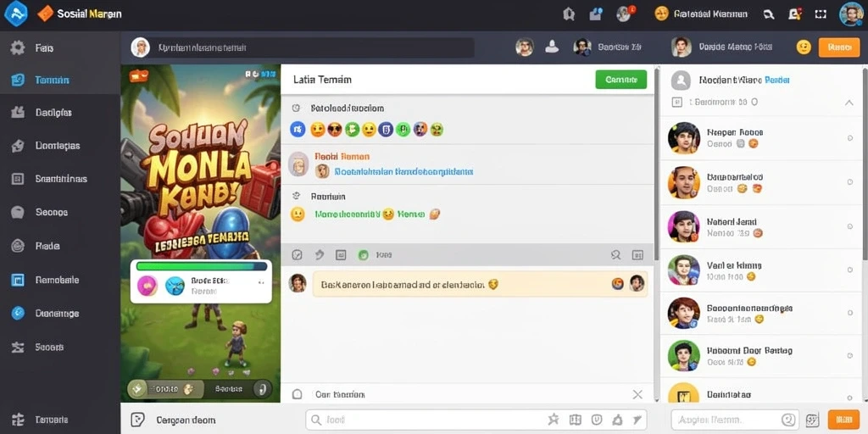Click the pink circle icon in game overlay card
Viewport: 868px width, 434px height.
point(147,286)
